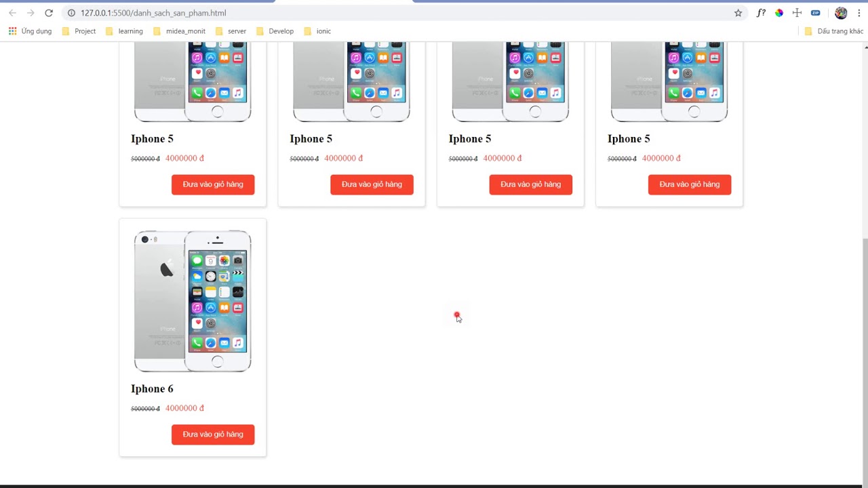Click the leftmost Iphone 5 product title
This screenshot has width=868, height=488.
[152, 139]
